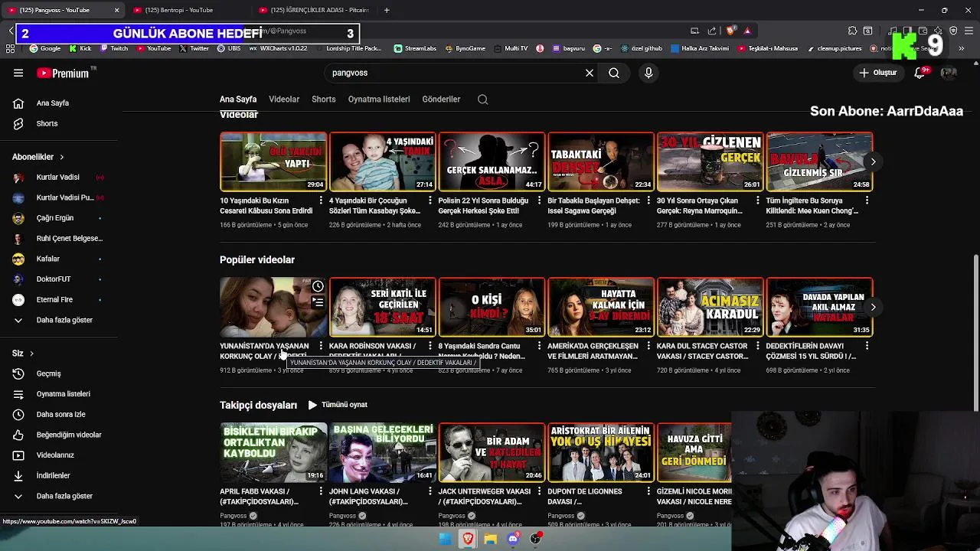
Task: Open the notifications bell
Action: coord(920,73)
